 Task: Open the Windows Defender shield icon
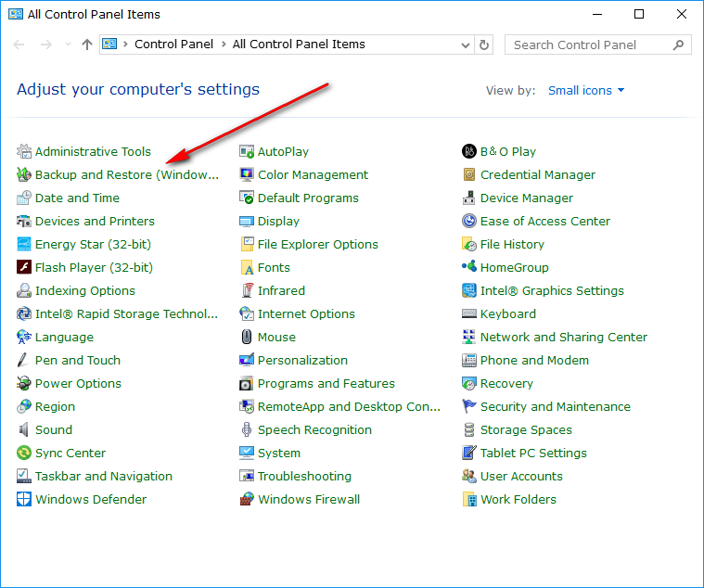pos(24,499)
